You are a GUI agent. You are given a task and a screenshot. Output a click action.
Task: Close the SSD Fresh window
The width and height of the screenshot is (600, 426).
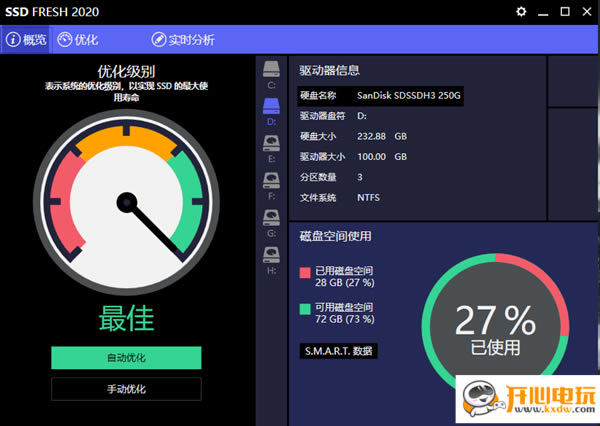pos(587,11)
